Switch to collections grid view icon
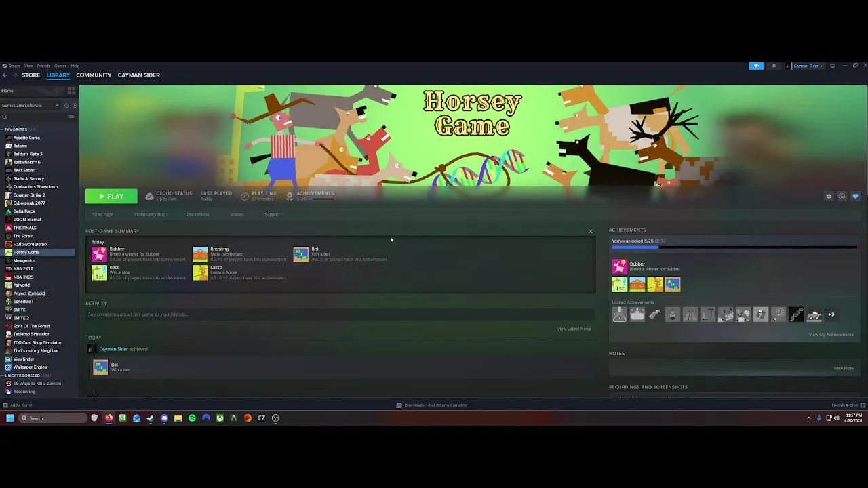 (x=71, y=91)
